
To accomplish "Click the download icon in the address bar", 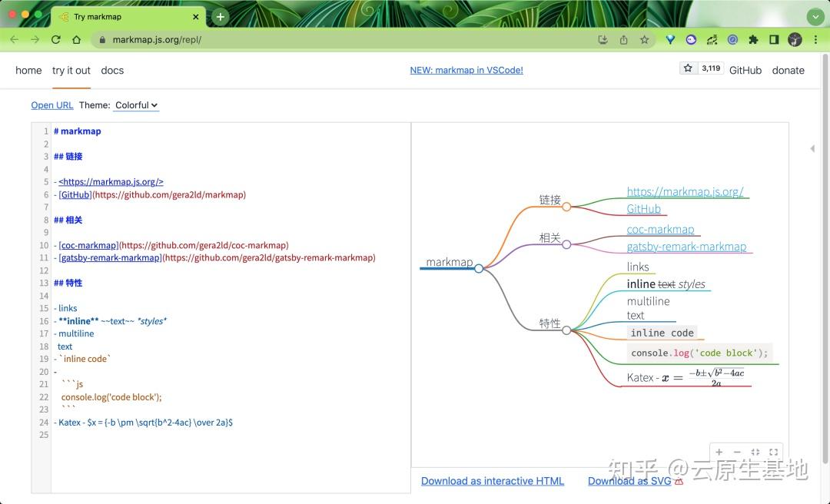I will 603,39.
